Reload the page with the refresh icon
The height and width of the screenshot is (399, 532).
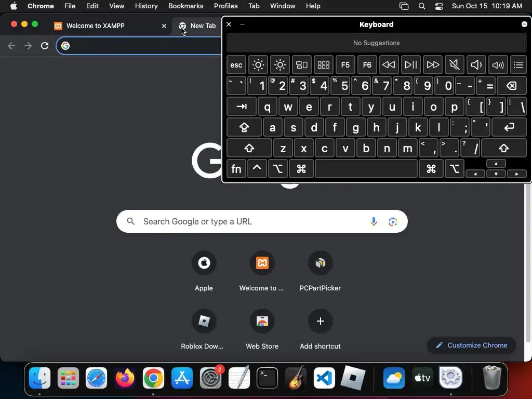(45, 46)
